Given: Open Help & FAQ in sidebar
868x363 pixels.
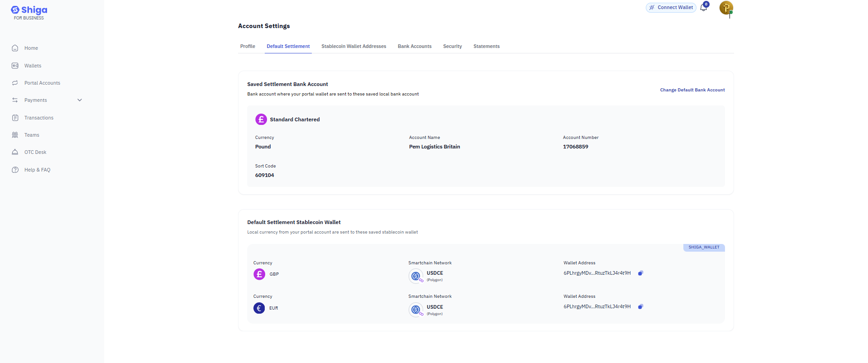Looking at the screenshot, I should tap(37, 170).
